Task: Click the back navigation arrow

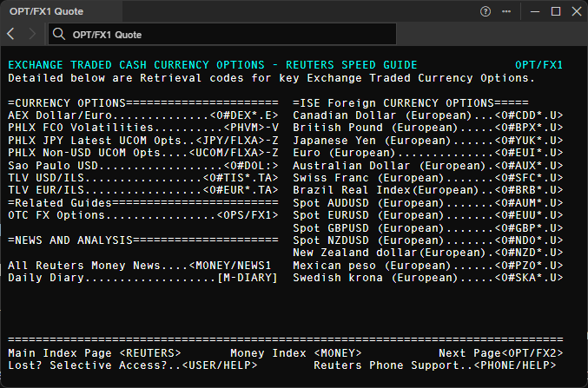Action: point(10,34)
